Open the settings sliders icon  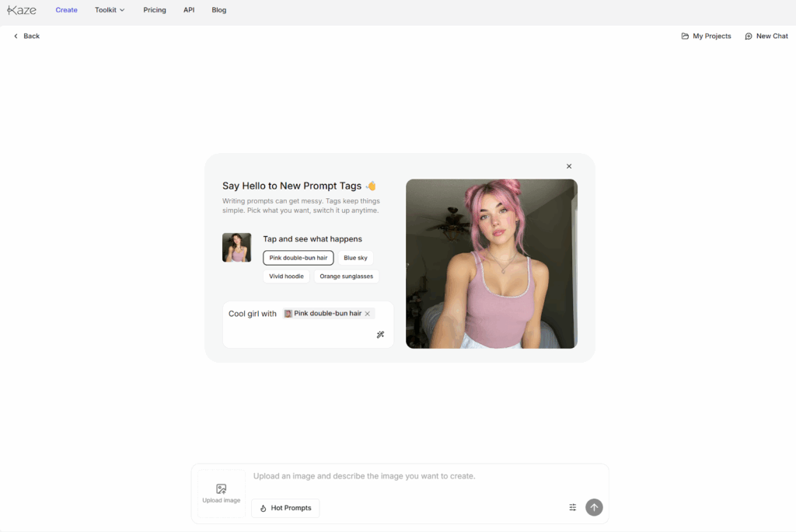coord(573,507)
